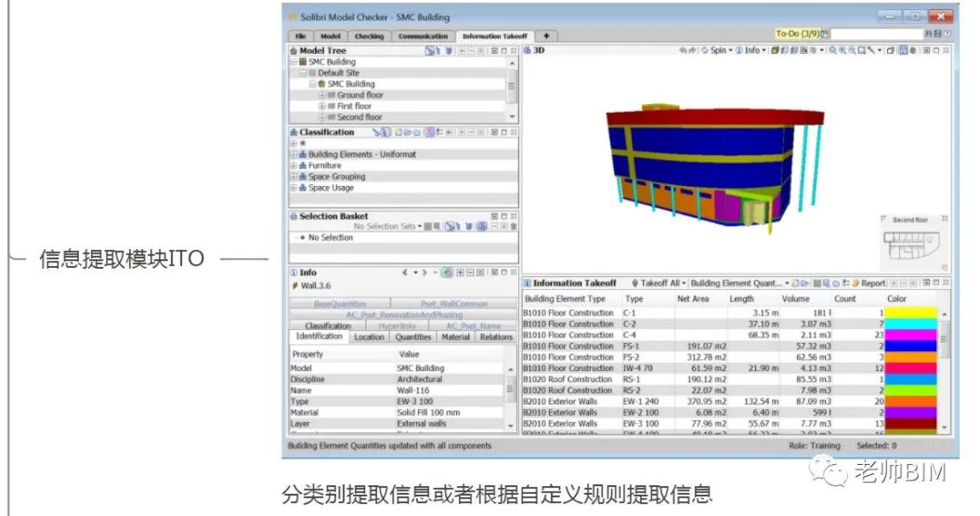This screenshot has width=980, height=516.
Task: Click the Selection Basket trash delete icon
Action: [513, 227]
